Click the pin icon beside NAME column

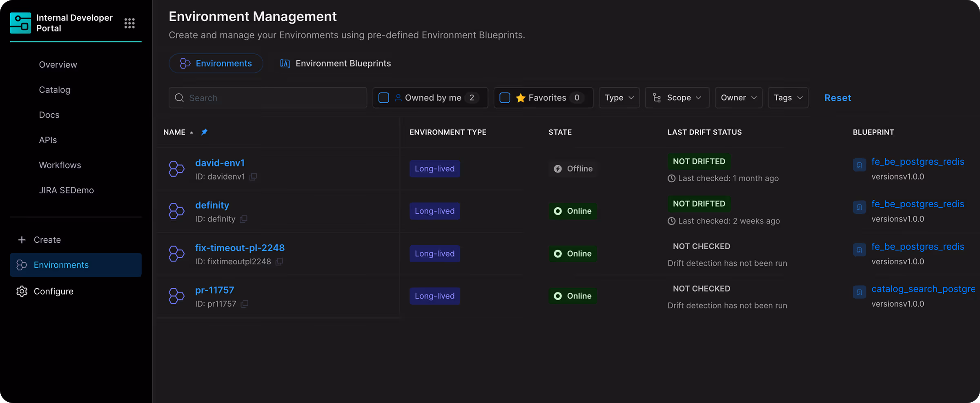click(204, 132)
